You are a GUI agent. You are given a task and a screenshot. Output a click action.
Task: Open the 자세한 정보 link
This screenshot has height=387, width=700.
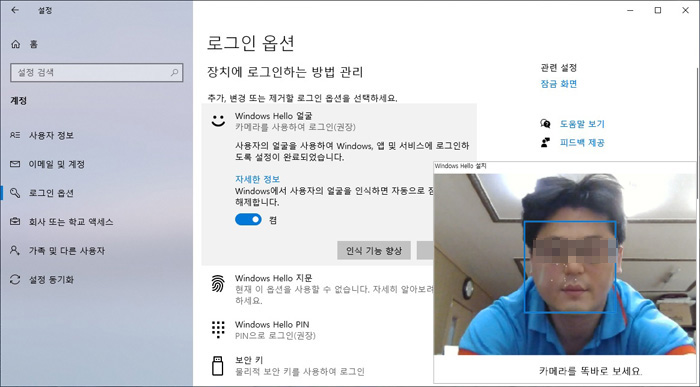click(x=257, y=179)
